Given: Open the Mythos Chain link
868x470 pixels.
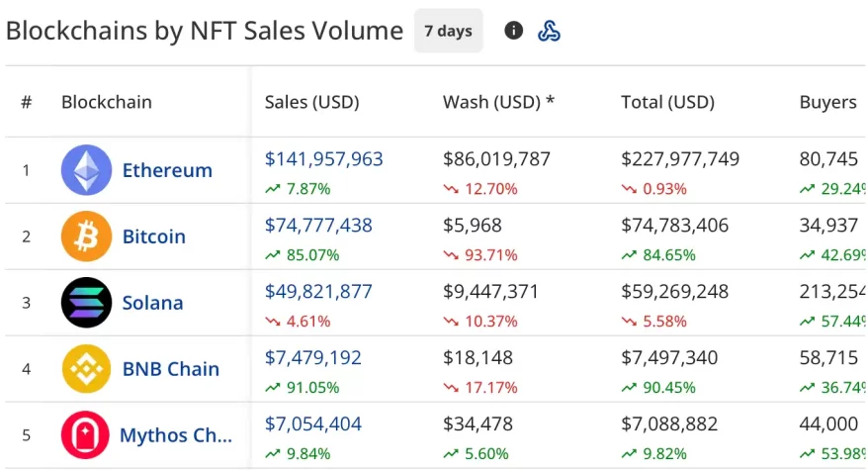Looking at the screenshot, I should tap(176, 435).
